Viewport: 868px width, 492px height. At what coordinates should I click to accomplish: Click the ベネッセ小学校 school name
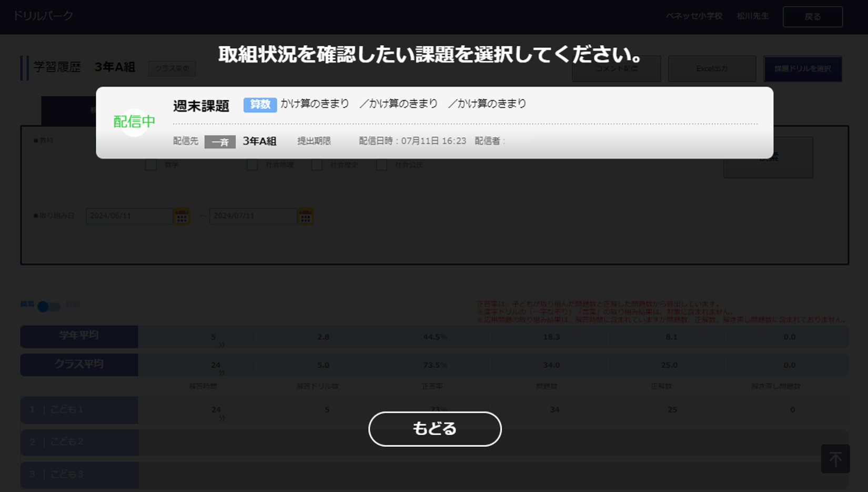694,16
